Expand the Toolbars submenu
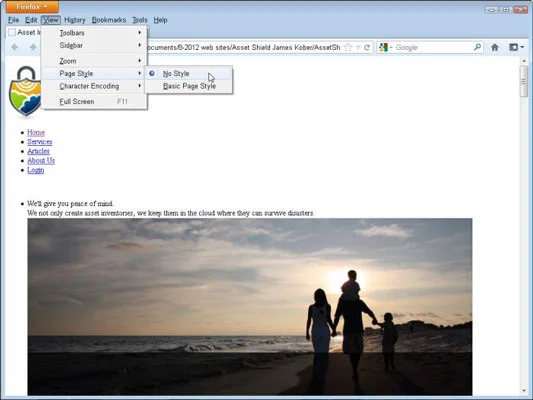This screenshot has width=533, height=400. point(95,33)
